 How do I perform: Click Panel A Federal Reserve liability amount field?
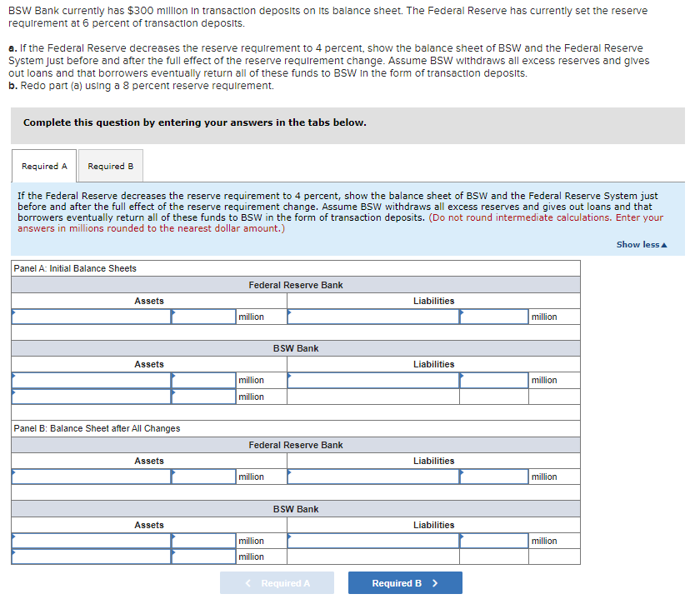(494, 317)
